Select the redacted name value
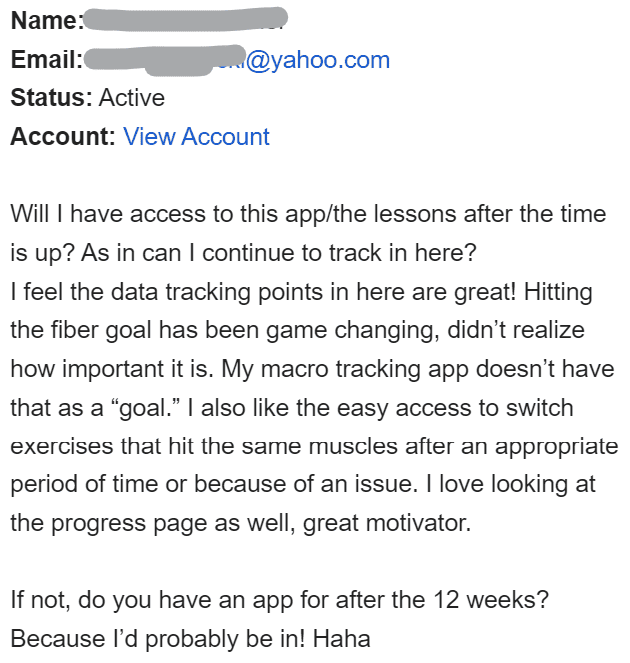 [187, 18]
